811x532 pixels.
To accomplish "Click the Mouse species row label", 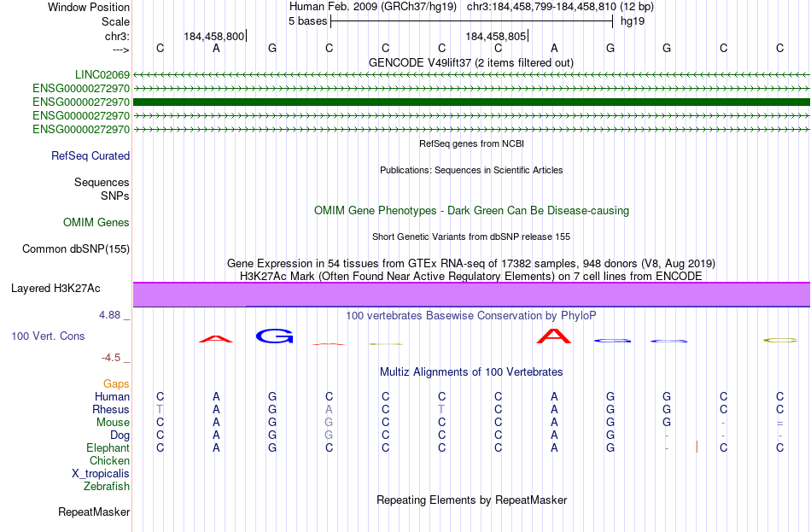I will point(113,423).
